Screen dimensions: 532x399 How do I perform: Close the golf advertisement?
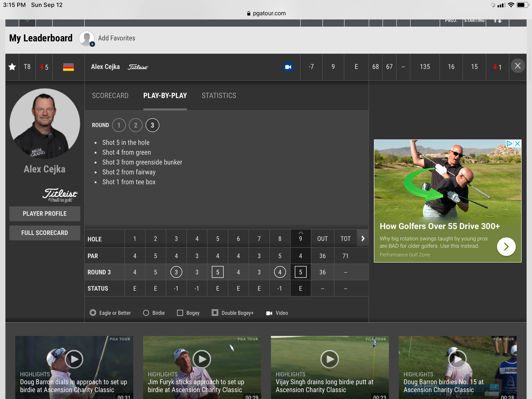click(x=518, y=144)
